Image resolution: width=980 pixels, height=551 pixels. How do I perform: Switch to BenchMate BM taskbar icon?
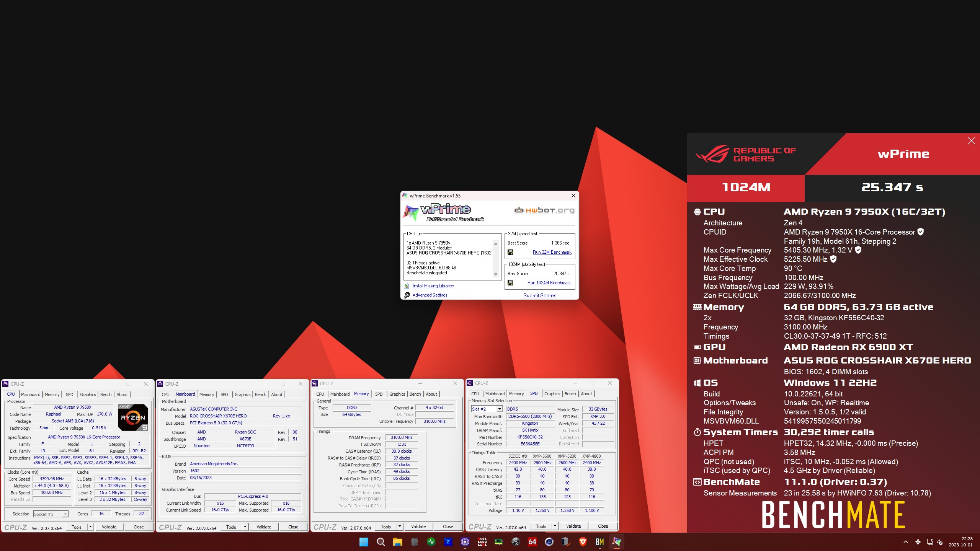[x=599, y=542]
